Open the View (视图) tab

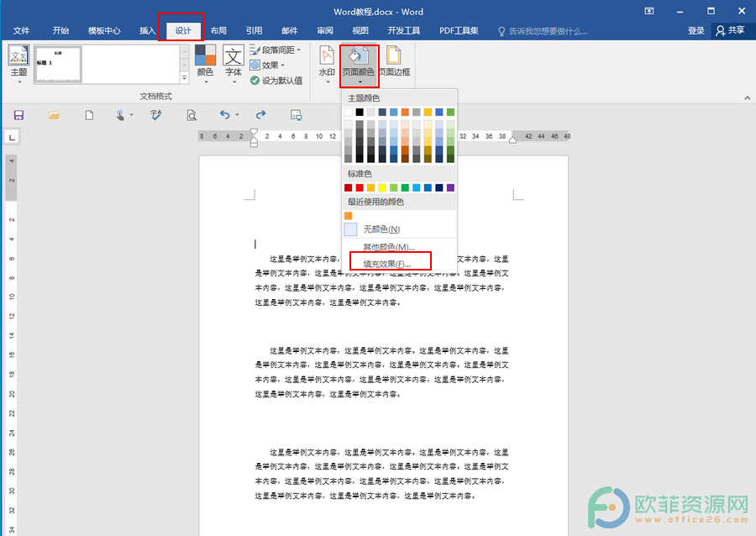point(360,31)
